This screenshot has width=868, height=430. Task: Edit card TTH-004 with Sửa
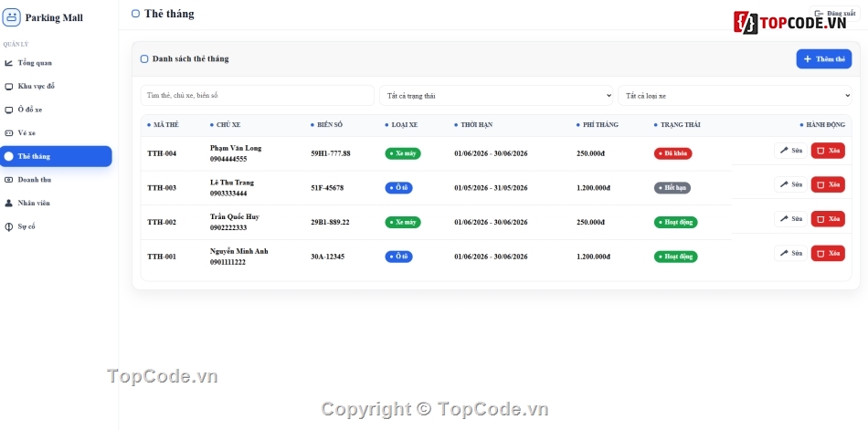[790, 151]
